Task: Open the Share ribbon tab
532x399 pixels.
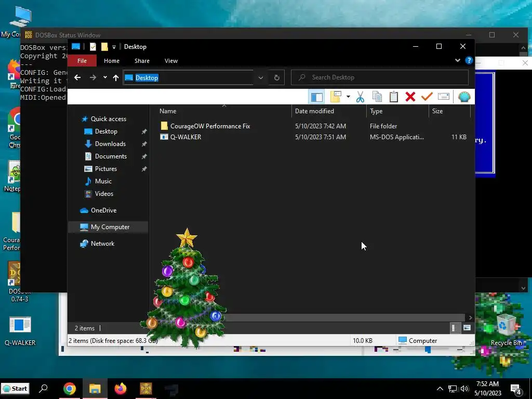Action: click(x=142, y=61)
